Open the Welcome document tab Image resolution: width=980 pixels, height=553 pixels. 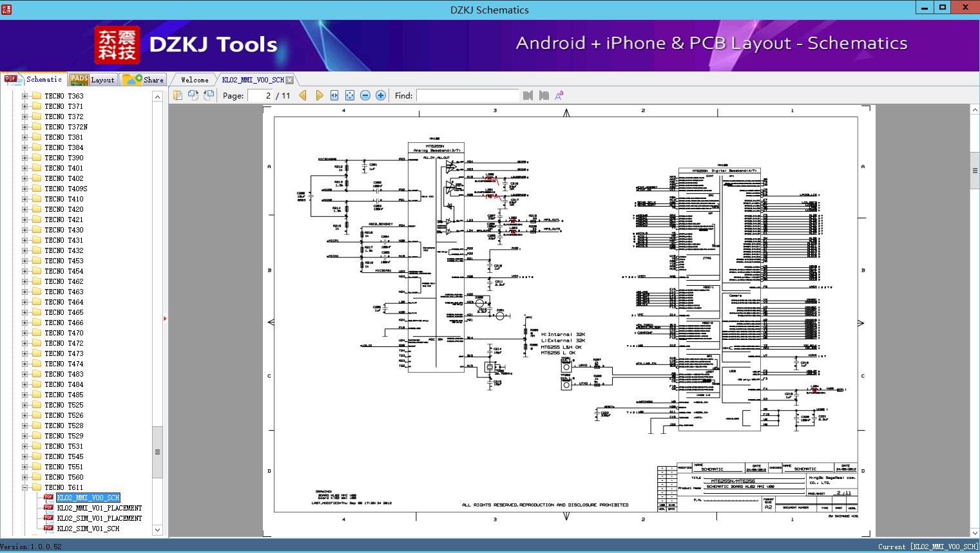tap(195, 80)
